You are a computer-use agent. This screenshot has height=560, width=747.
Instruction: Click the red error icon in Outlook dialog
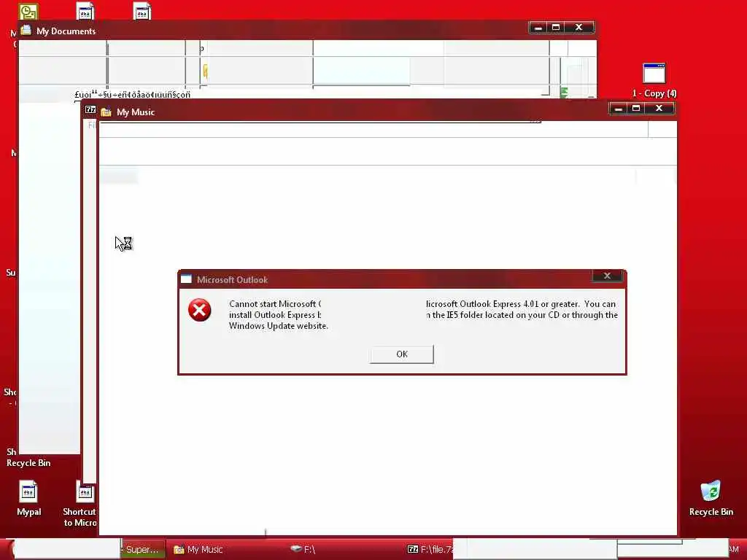coord(200,310)
